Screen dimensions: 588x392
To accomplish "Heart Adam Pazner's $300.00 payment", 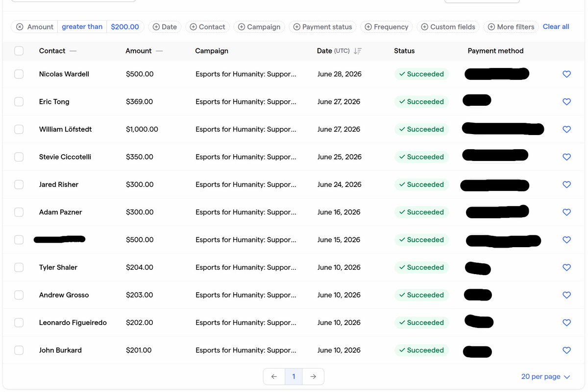I will coord(566,212).
